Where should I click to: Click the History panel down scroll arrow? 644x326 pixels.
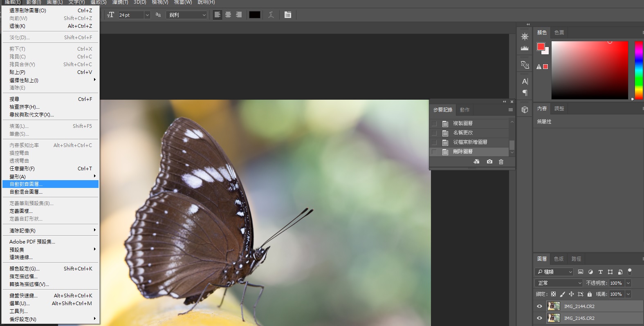point(512,152)
